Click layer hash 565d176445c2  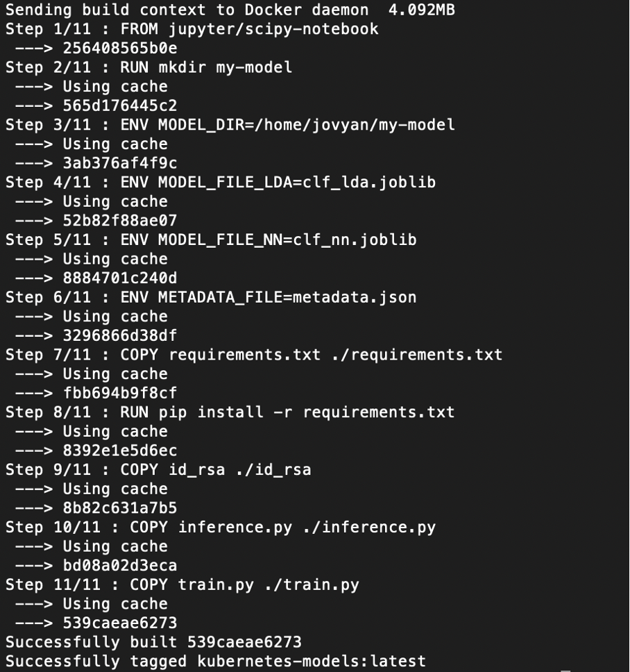(119, 106)
